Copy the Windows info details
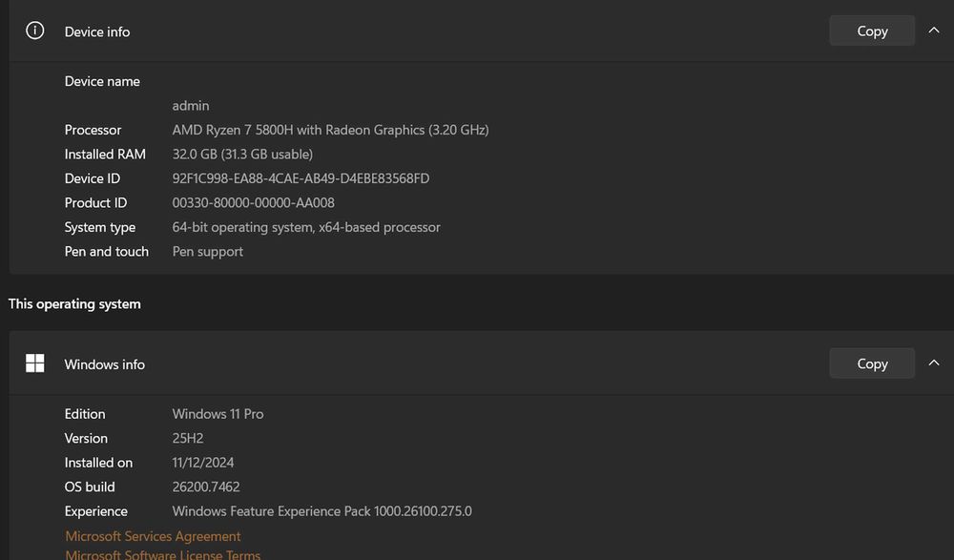954x560 pixels. [x=871, y=363]
